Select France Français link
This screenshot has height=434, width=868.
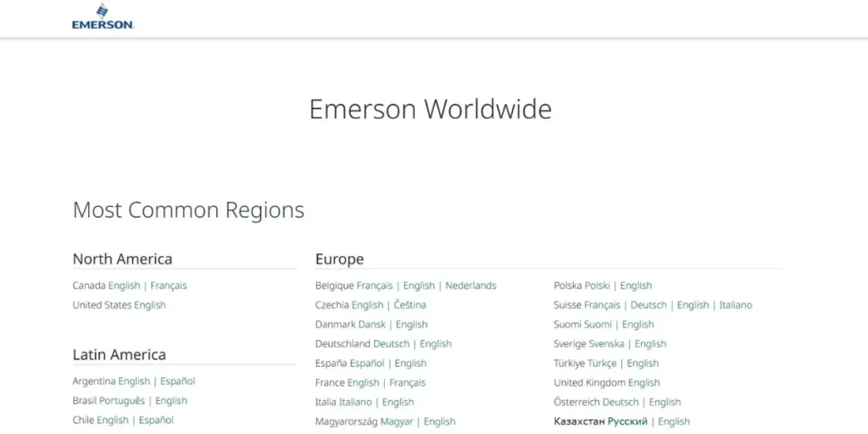408,383
